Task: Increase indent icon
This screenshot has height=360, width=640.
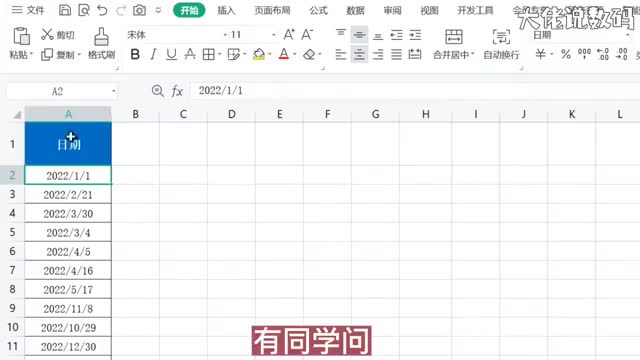Action: (x=415, y=35)
